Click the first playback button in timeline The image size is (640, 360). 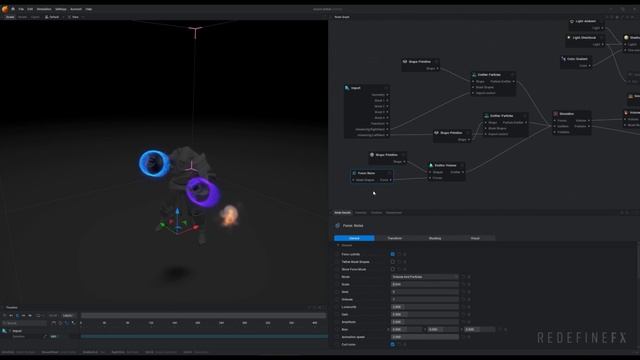pos(4,316)
